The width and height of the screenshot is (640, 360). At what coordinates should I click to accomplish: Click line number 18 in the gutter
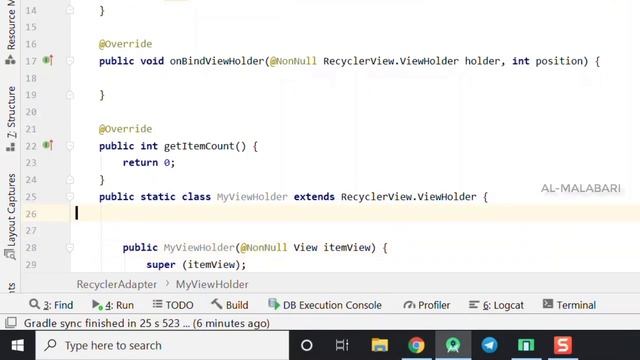(31, 78)
